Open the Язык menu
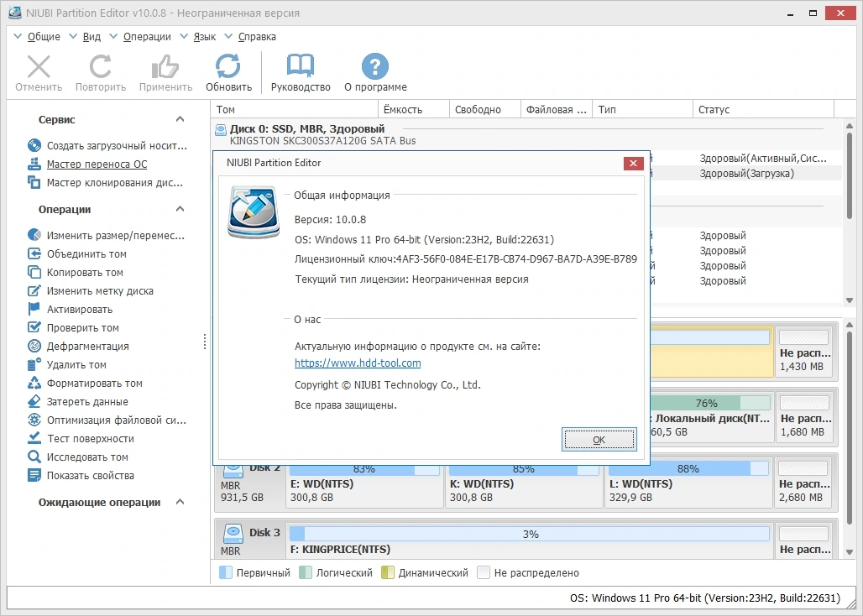This screenshot has width=863, height=616. (204, 36)
